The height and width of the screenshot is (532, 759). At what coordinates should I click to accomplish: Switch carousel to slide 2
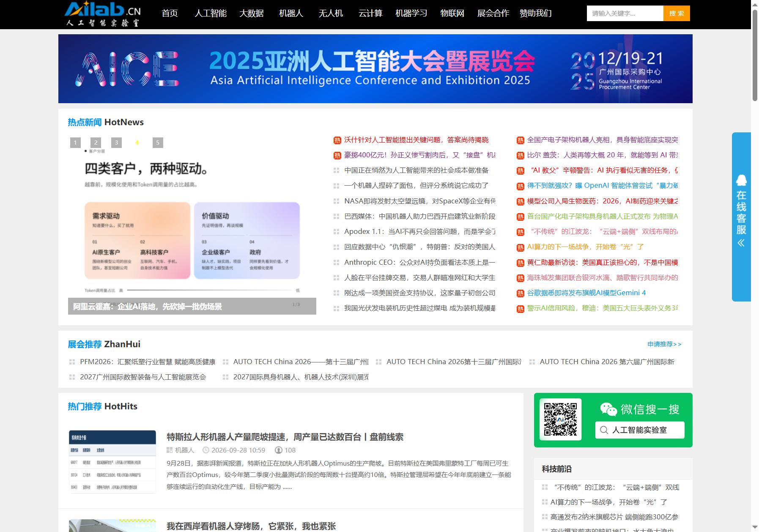click(x=96, y=143)
